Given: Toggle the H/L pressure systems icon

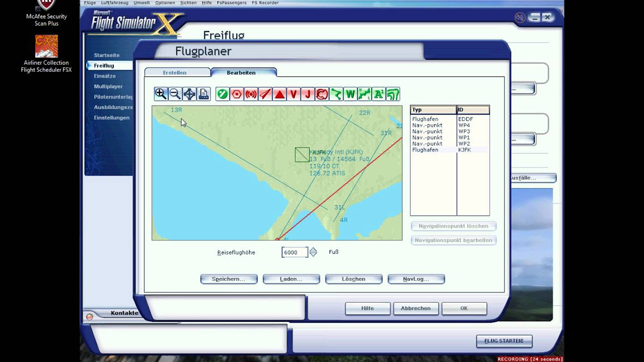Looking at the screenshot, I should 365,94.
